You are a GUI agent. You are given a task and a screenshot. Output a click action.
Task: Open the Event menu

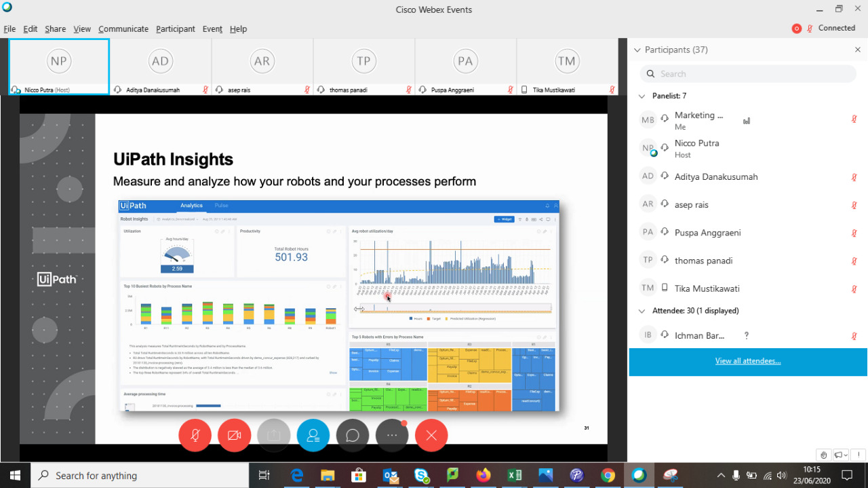pos(212,29)
